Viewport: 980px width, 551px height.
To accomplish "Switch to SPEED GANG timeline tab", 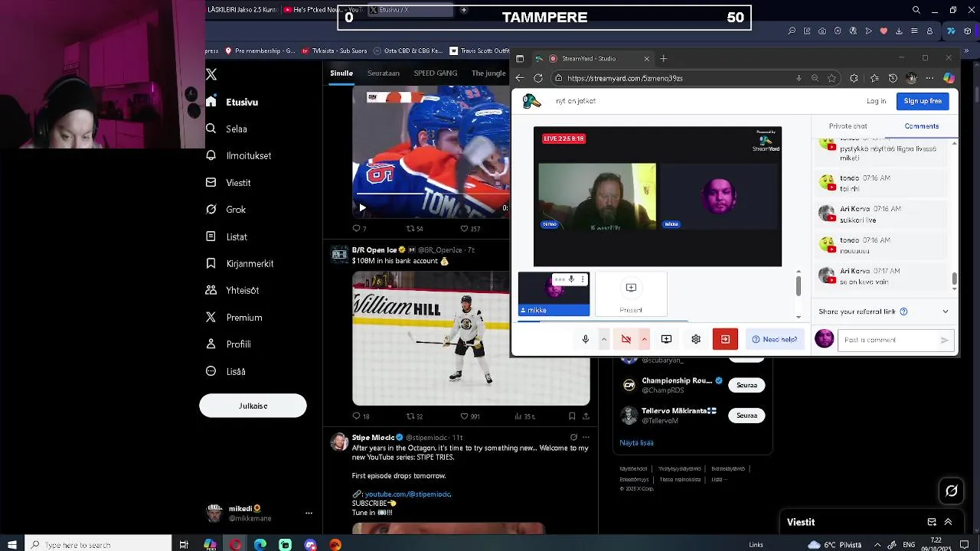I will point(436,73).
